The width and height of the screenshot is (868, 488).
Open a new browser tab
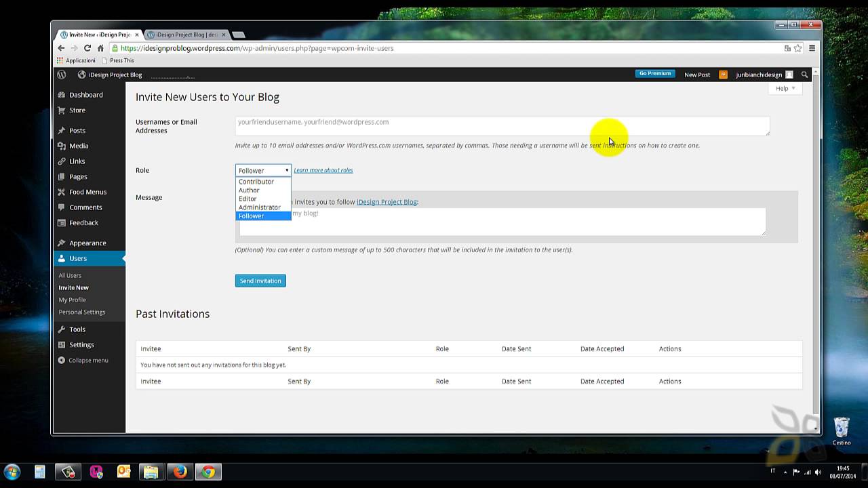pos(238,35)
